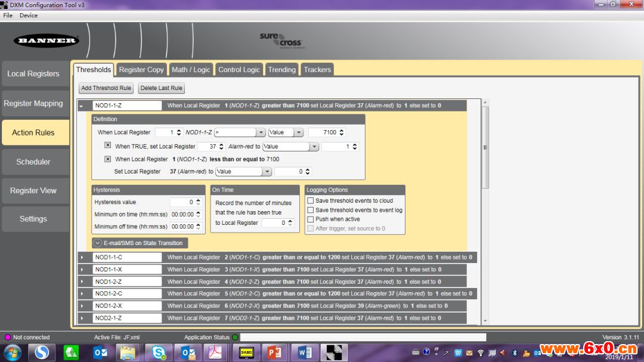Viewport: 644px width, 362px height.
Task: Toggle the When TRUE, set Local Register checkbox
Action: 107,146
